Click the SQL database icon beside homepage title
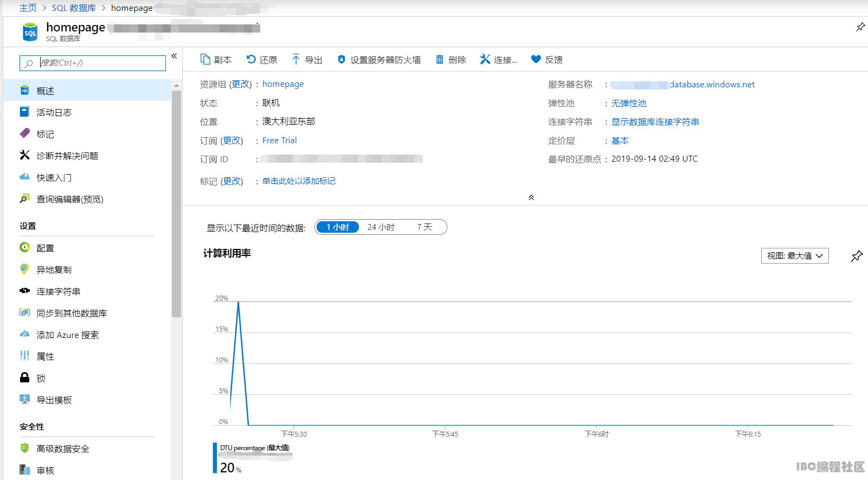This screenshot has height=480, width=868. point(30,32)
